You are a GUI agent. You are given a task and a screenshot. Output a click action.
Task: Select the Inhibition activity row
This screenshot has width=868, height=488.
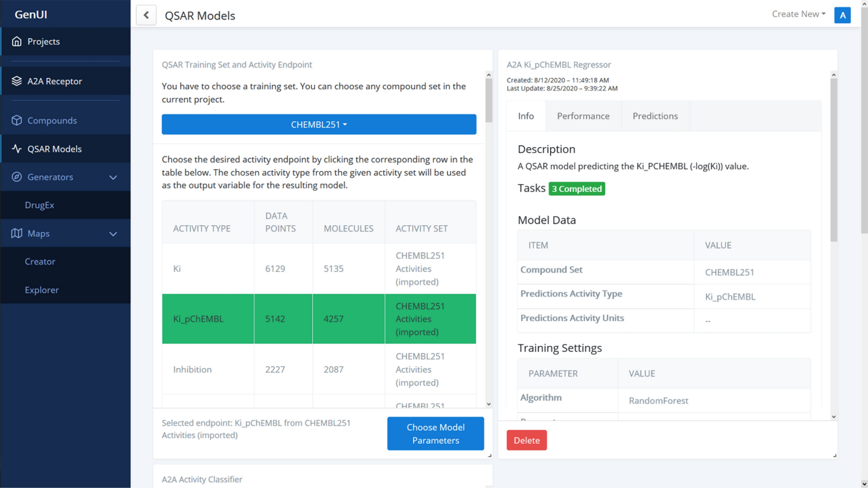click(319, 369)
